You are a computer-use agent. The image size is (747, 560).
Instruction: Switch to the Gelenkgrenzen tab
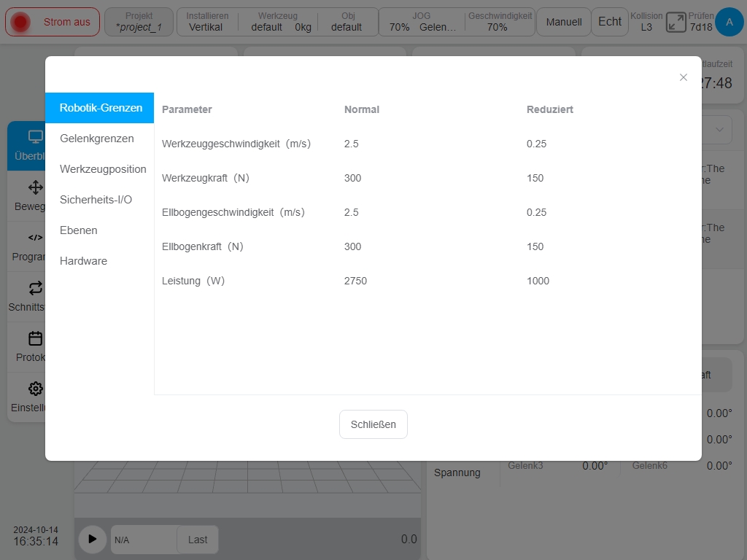tap(99, 139)
